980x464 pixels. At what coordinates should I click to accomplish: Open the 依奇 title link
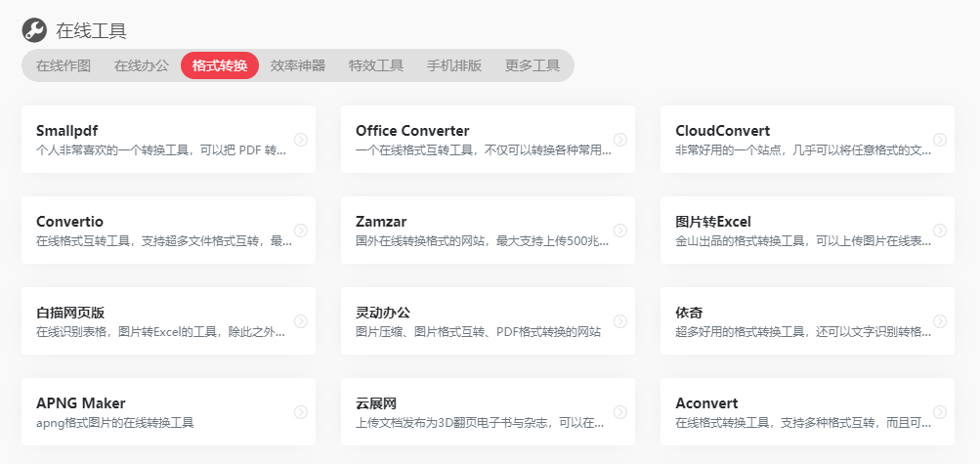click(690, 313)
